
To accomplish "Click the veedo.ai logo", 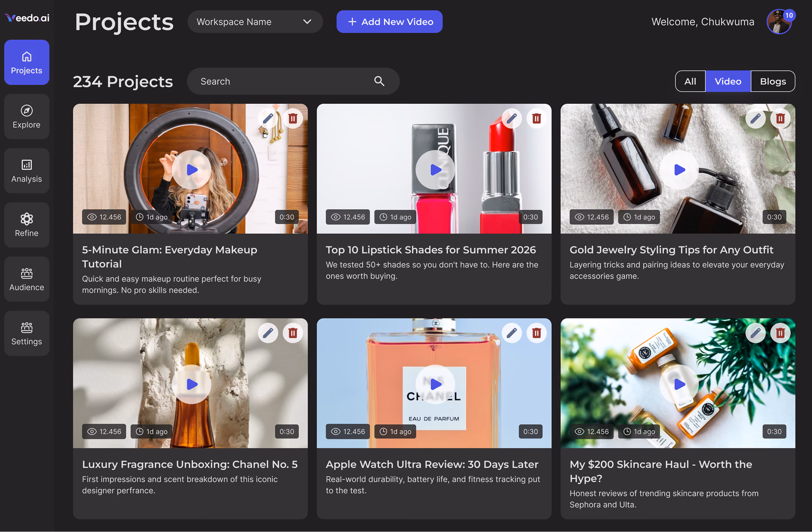I will 27,18.
